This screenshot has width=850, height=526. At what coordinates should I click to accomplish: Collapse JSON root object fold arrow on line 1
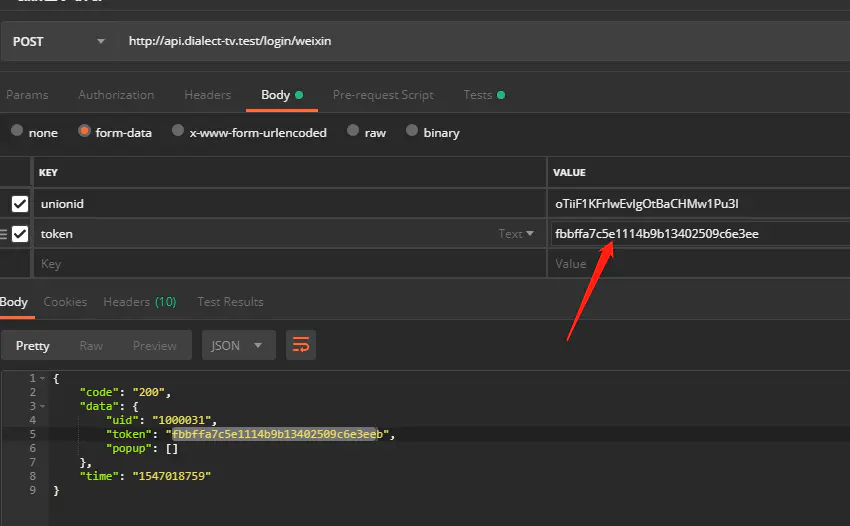43,378
